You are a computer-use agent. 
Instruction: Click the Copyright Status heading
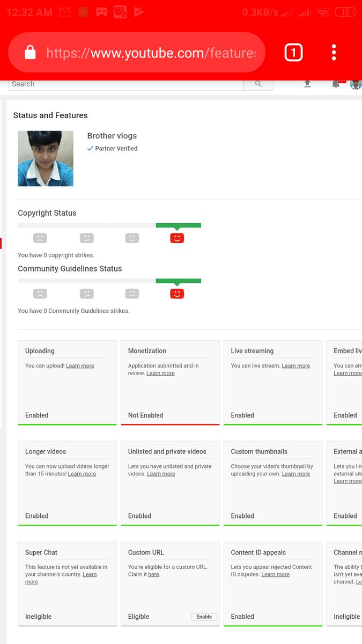pyautogui.click(x=47, y=213)
